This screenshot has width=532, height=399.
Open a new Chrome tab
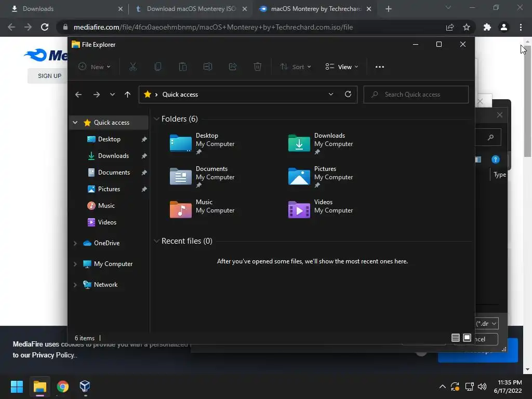coord(389,9)
